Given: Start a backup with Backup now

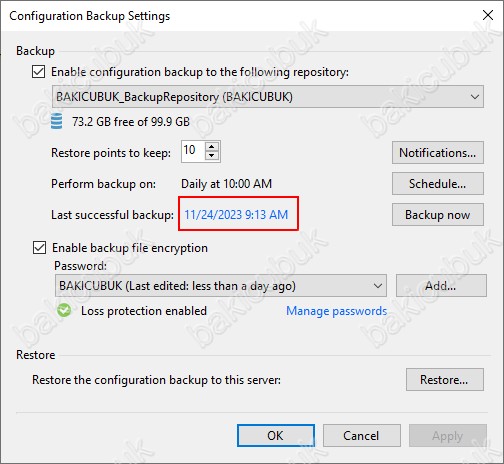Looking at the screenshot, I should tap(438, 215).
